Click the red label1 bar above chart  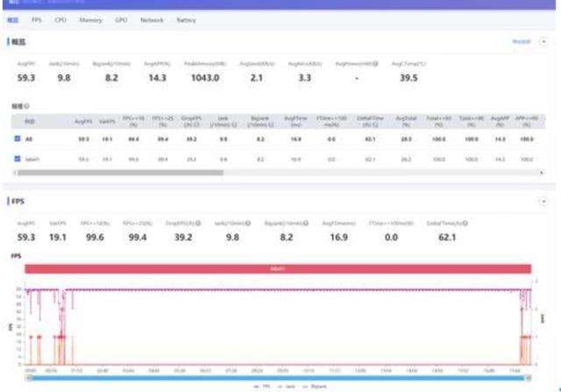coord(278,268)
